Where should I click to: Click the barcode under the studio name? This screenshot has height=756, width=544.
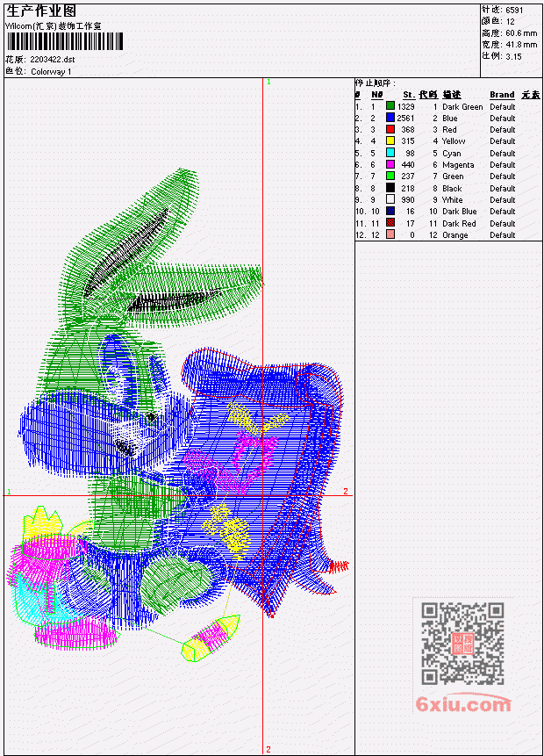click(x=65, y=41)
